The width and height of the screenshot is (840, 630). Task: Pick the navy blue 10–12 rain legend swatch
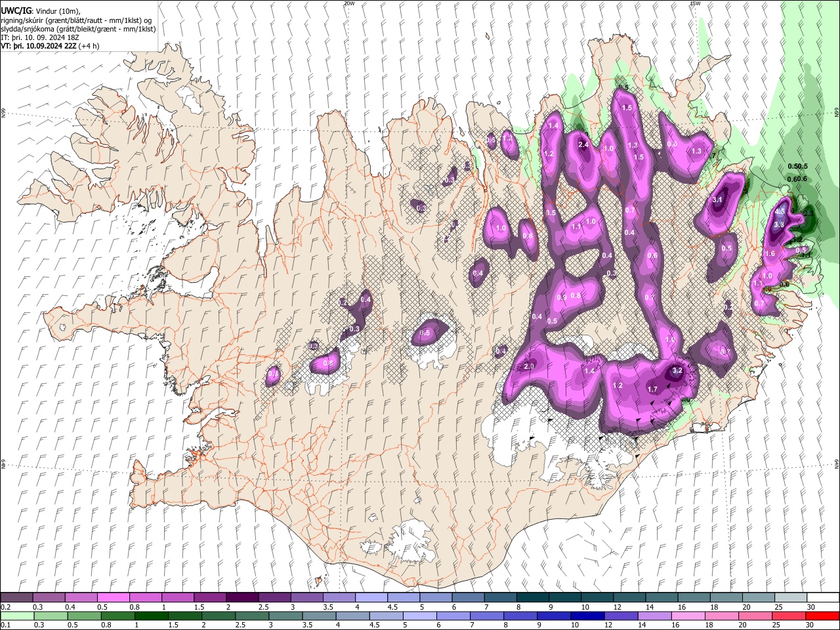(x=587, y=616)
